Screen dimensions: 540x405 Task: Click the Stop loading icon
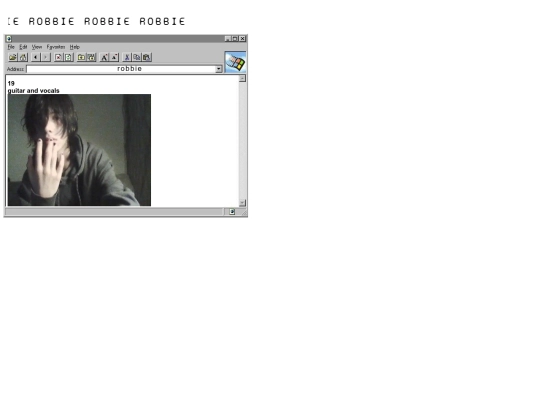point(59,57)
